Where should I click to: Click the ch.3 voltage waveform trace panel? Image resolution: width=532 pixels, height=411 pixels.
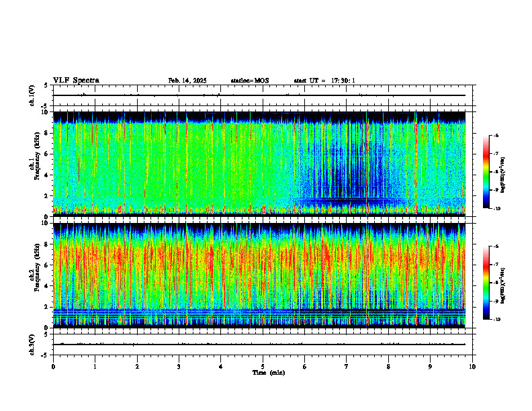263,345
